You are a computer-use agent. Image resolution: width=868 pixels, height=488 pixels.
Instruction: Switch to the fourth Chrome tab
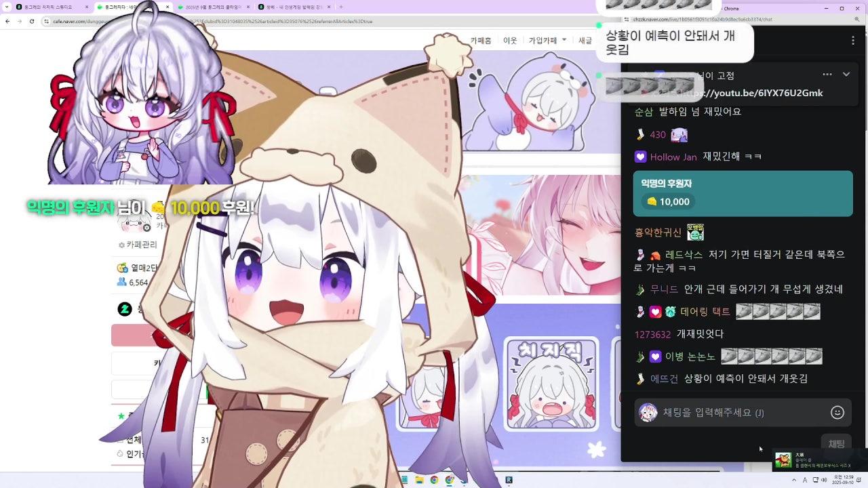click(x=295, y=7)
